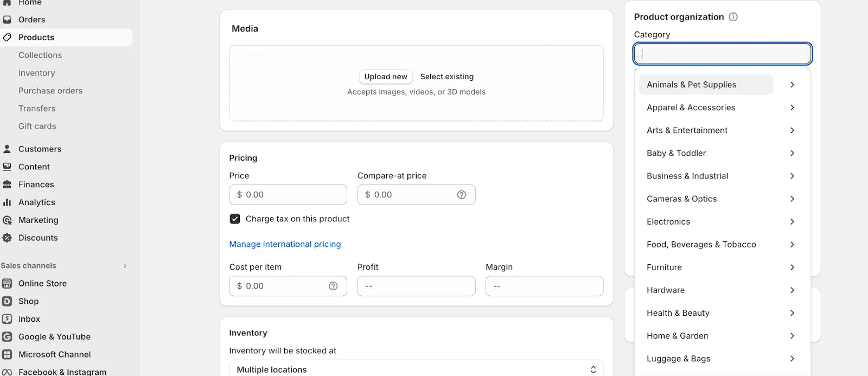
Task: Click the Discounts badge icon
Action: point(7,238)
